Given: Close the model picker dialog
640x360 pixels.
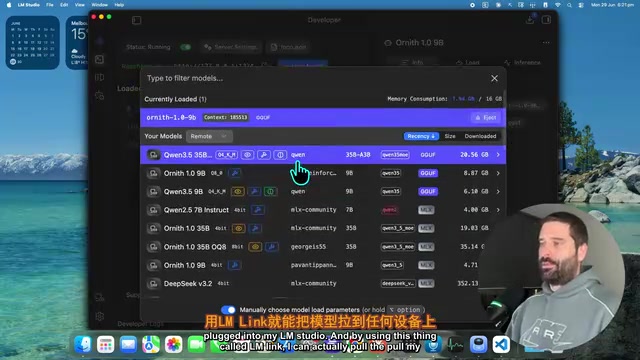Looking at the screenshot, I should 494,78.
